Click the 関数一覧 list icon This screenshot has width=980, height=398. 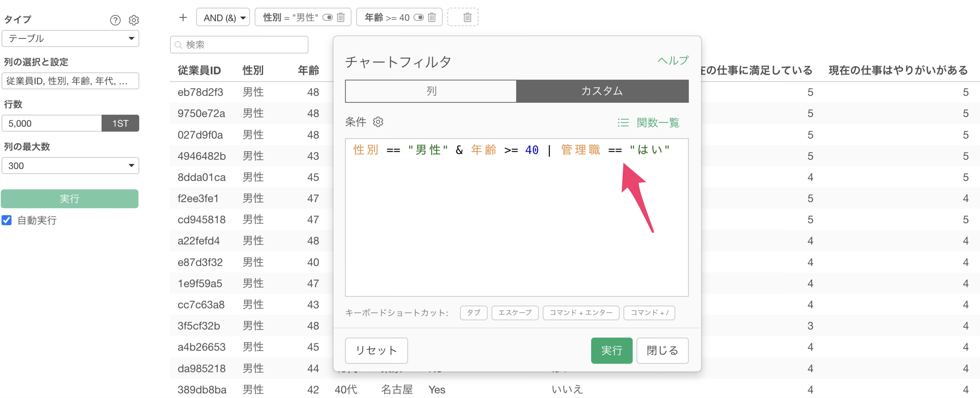click(623, 123)
